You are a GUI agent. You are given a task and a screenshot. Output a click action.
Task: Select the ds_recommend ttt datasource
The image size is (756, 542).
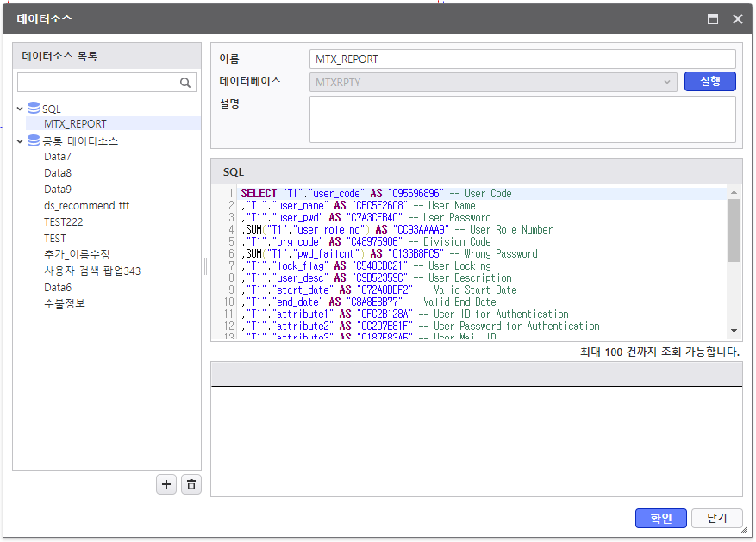tap(86, 206)
